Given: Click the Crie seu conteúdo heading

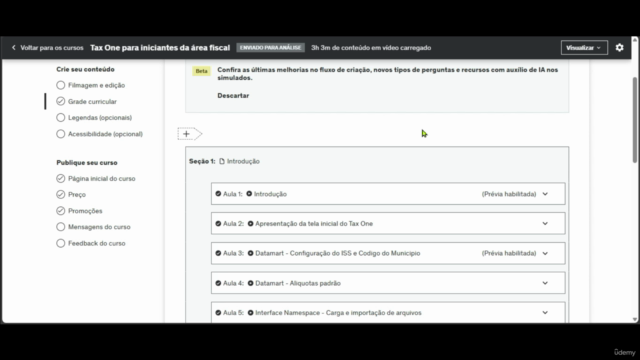Looking at the screenshot, I should pos(85,69).
